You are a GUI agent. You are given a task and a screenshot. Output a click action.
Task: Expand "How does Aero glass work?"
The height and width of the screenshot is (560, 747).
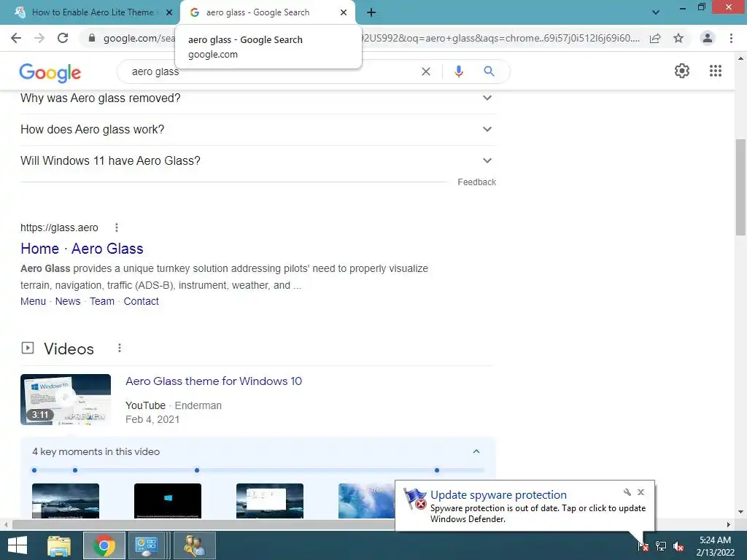[258, 130]
